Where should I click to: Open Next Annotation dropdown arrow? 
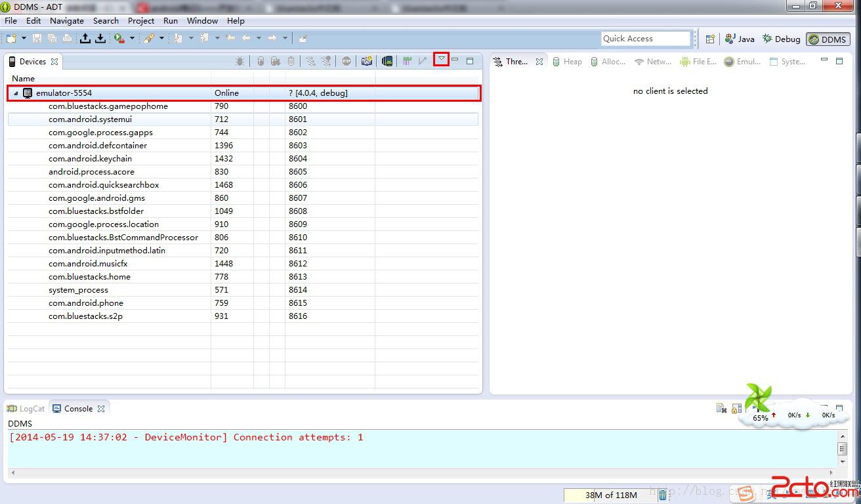coord(191,39)
